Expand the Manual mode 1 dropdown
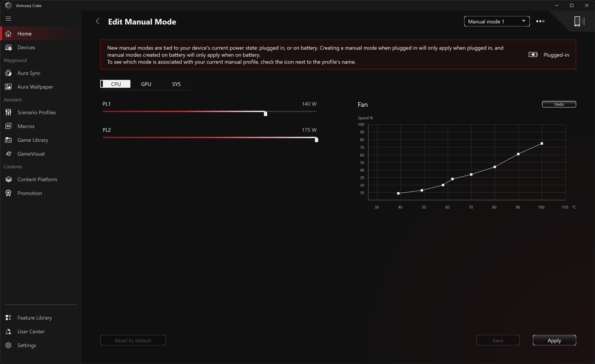Image resolution: width=595 pixels, height=364 pixels. point(497,21)
